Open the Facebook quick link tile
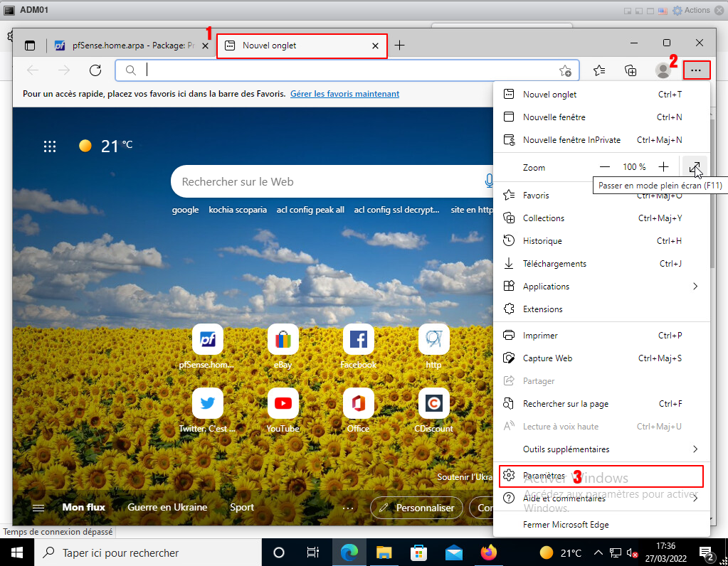This screenshot has height=566, width=728. [358, 340]
